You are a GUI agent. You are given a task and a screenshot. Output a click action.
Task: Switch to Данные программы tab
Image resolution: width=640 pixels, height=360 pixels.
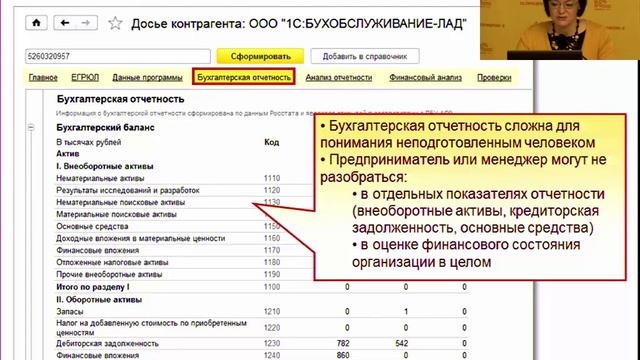point(147,78)
